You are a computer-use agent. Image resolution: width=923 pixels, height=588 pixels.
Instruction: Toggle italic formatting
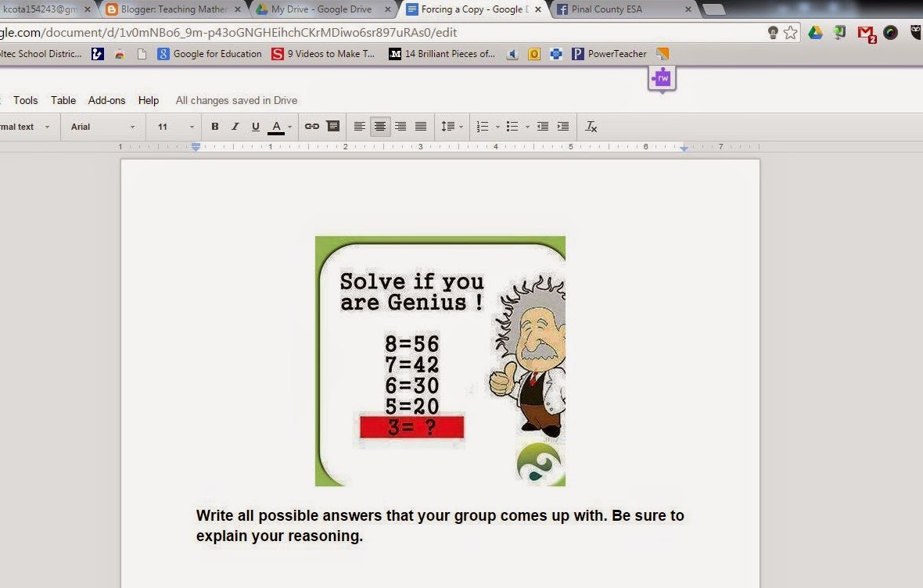[235, 126]
